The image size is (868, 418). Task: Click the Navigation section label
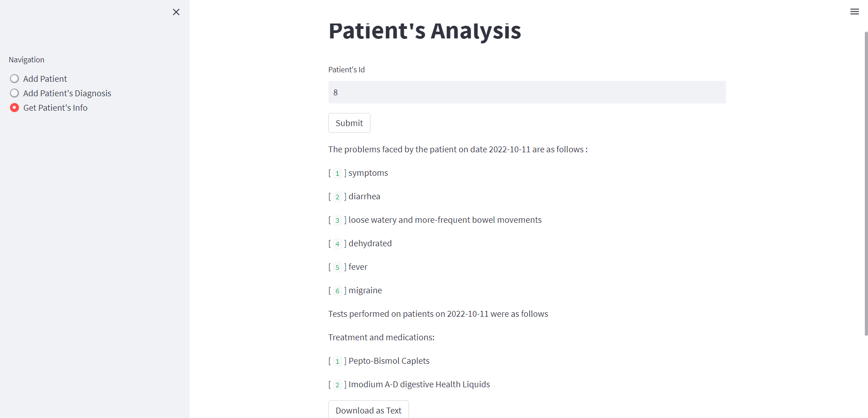[x=26, y=59]
